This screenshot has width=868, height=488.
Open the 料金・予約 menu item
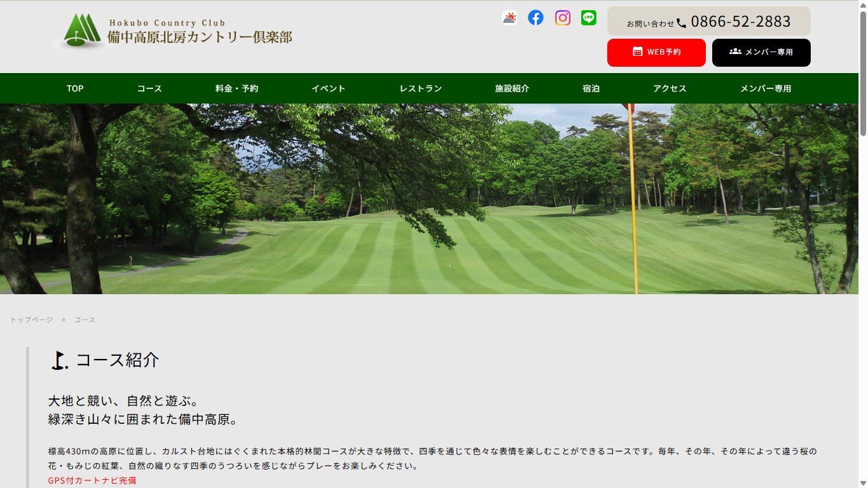(x=237, y=88)
